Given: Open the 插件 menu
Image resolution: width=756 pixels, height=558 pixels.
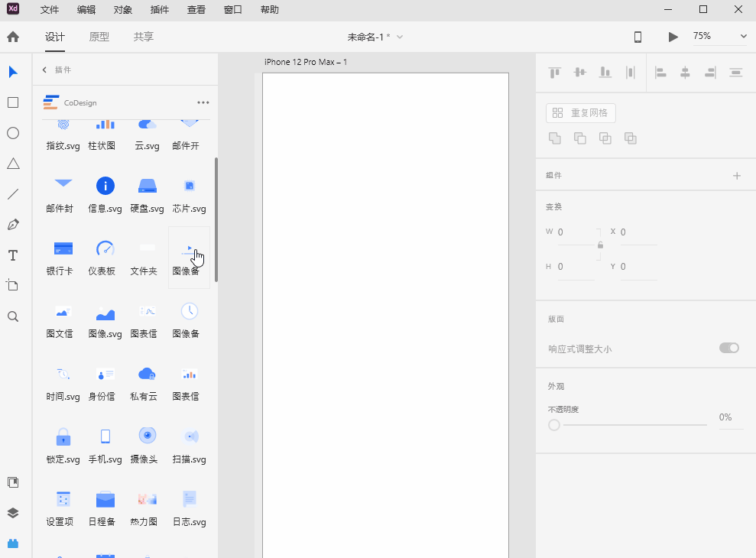Looking at the screenshot, I should pos(160,10).
